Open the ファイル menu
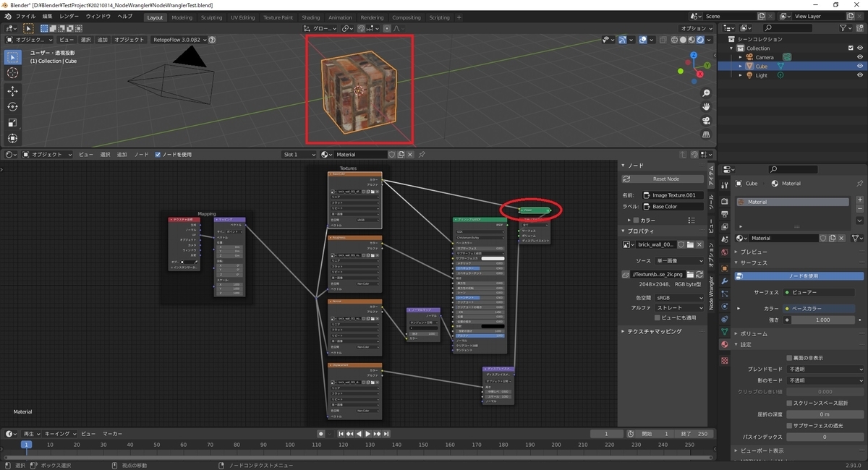Viewport: 868px width, 470px height. [x=25, y=16]
